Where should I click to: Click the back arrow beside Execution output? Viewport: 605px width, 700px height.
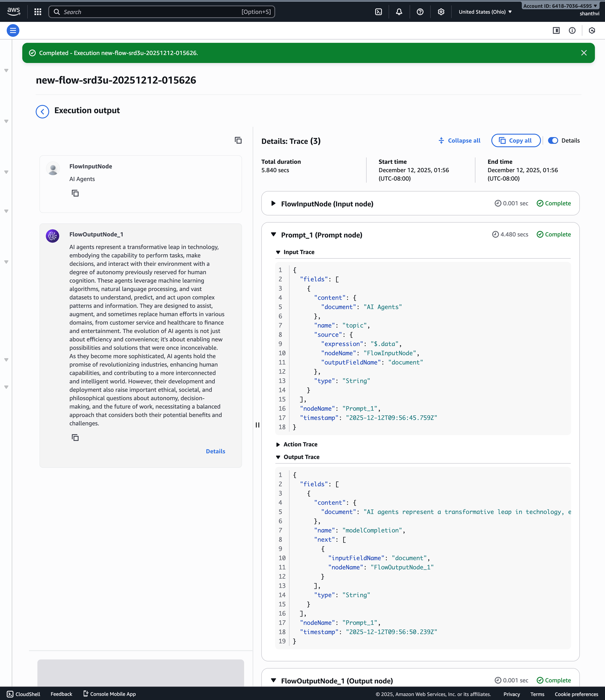pos(42,111)
